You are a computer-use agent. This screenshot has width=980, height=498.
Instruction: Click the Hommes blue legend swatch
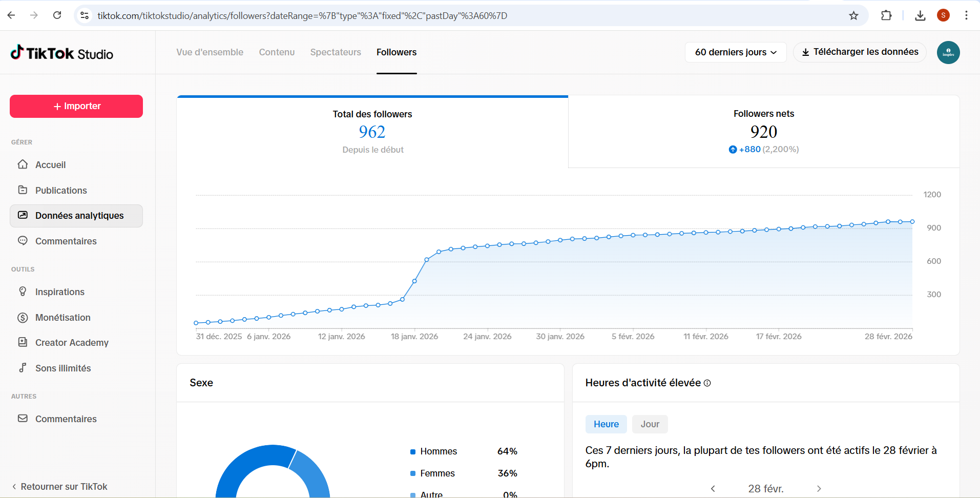pos(413,451)
